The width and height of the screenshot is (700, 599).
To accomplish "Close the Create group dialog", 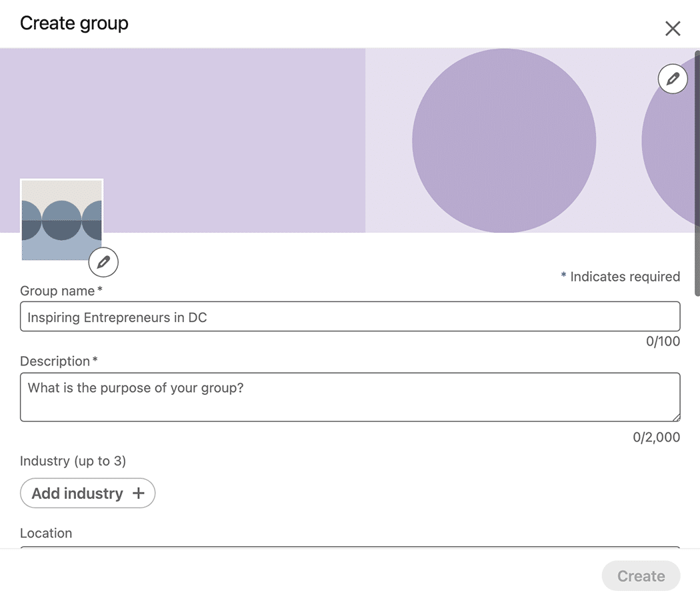I will coord(673,28).
